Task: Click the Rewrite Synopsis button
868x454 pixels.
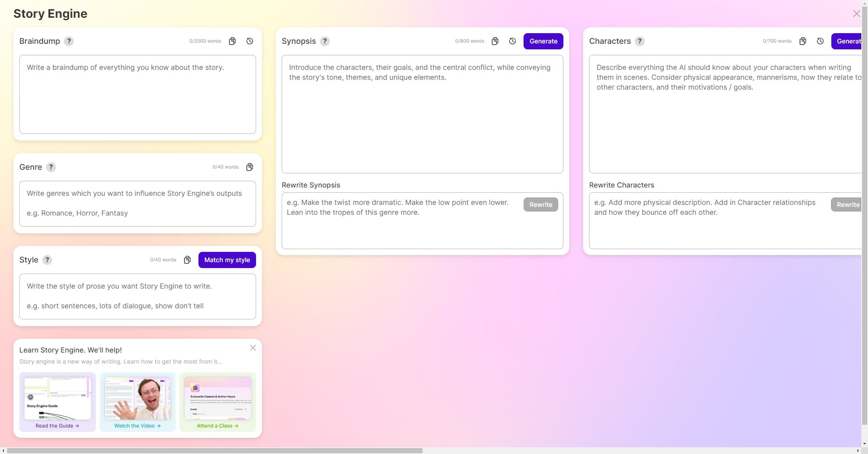Action: [x=540, y=204]
